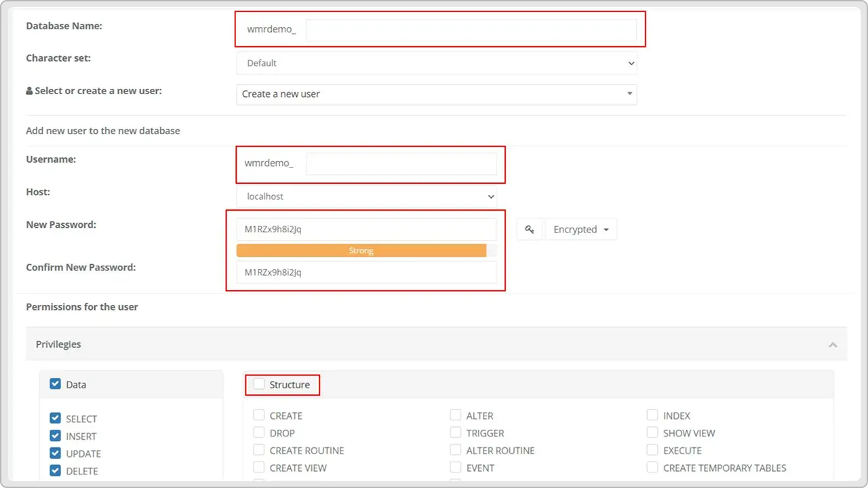Open the Encrypted dropdown button
Screen dimensions: 868x488
click(581, 230)
